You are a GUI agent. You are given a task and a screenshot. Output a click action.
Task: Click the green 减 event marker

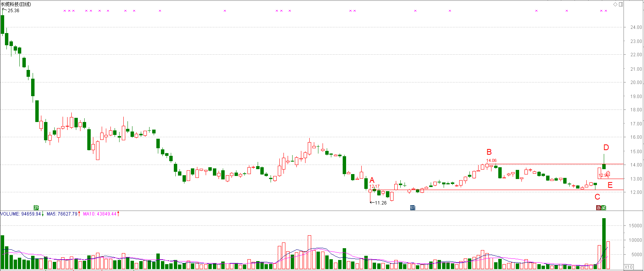[x=604, y=208]
